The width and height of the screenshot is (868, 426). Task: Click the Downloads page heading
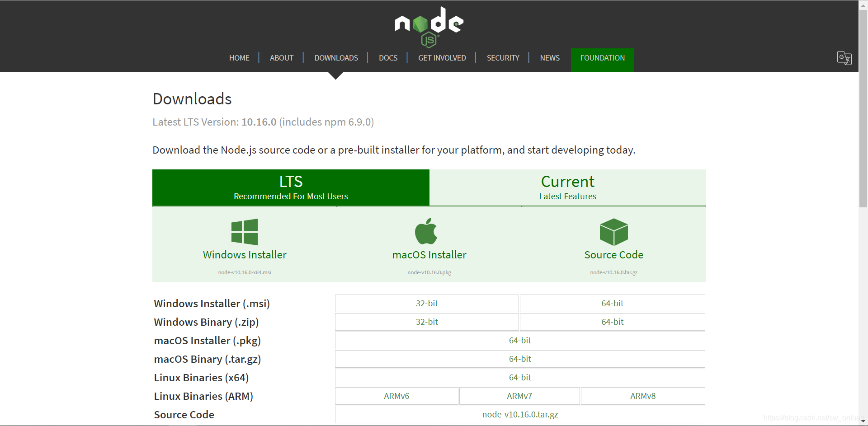click(192, 99)
